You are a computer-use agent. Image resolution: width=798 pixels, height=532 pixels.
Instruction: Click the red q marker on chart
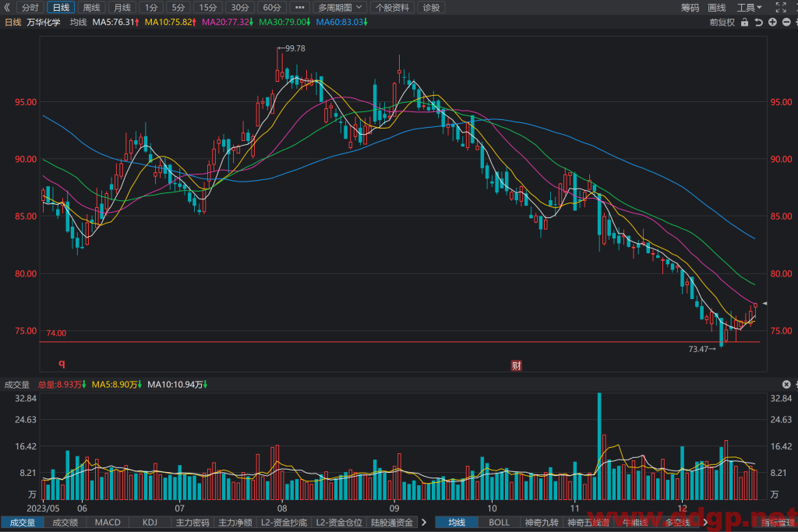(62, 363)
